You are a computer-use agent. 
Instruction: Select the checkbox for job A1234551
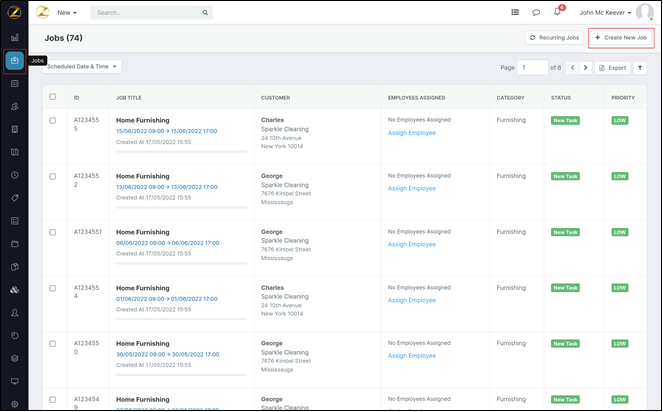coord(53,232)
